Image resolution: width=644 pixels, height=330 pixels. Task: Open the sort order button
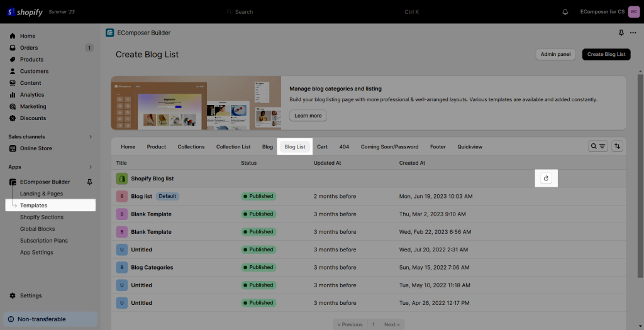[618, 146]
